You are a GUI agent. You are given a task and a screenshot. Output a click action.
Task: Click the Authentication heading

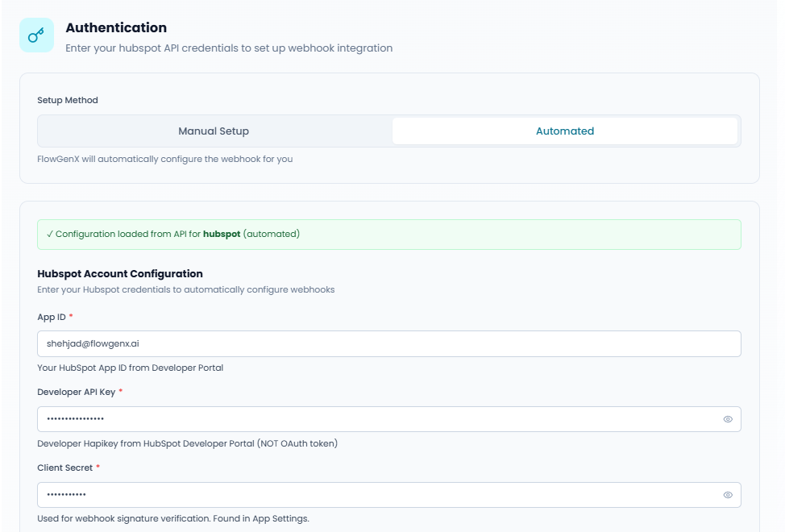coord(116,28)
